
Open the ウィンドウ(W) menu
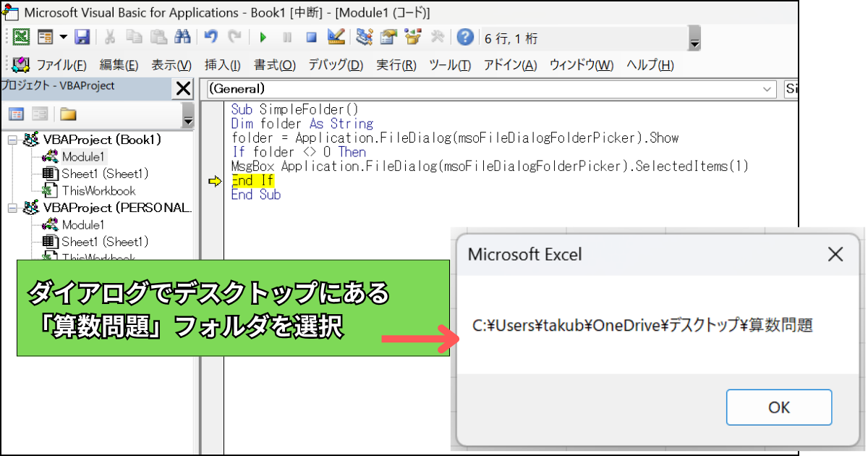click(x=582, y=65)
